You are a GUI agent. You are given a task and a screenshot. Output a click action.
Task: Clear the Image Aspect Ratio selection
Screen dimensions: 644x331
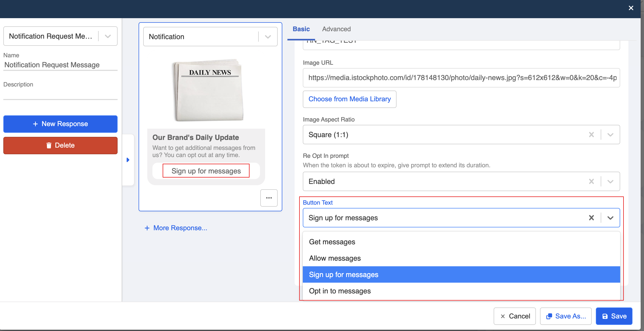pyautogui.click(x=591, y=135)
